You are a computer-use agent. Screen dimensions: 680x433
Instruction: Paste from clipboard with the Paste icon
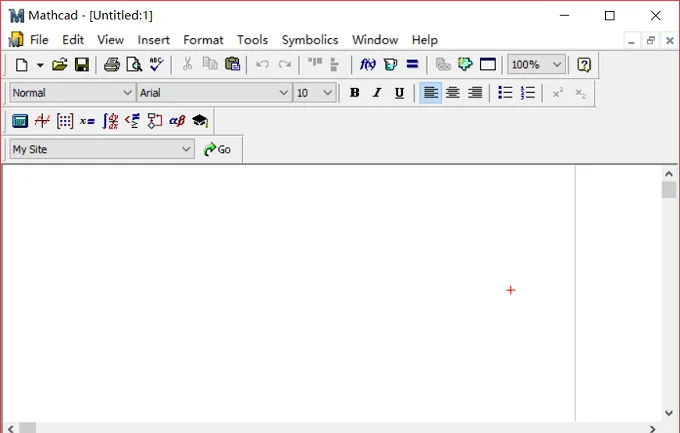point(232,64)
